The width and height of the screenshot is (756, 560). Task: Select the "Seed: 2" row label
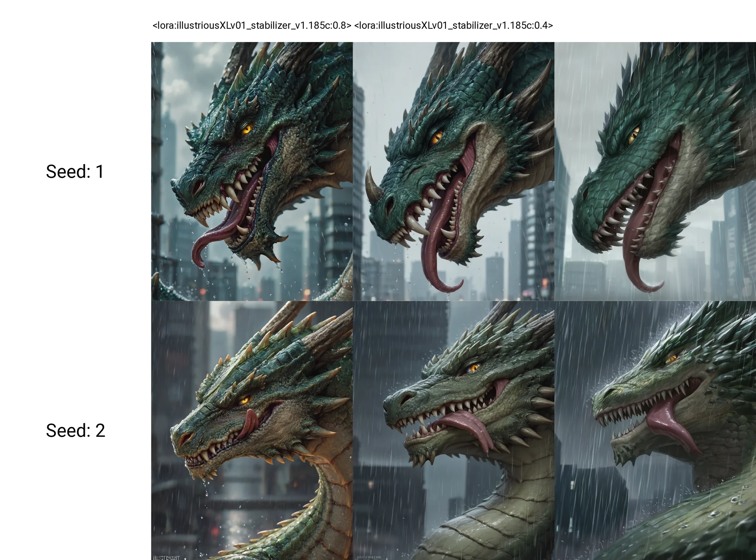click(x=75, y=431)
